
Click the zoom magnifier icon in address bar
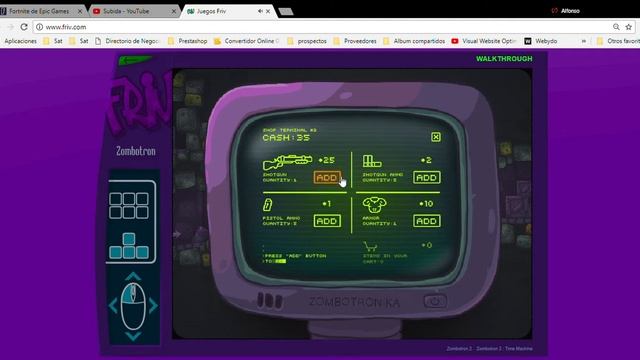616,27
